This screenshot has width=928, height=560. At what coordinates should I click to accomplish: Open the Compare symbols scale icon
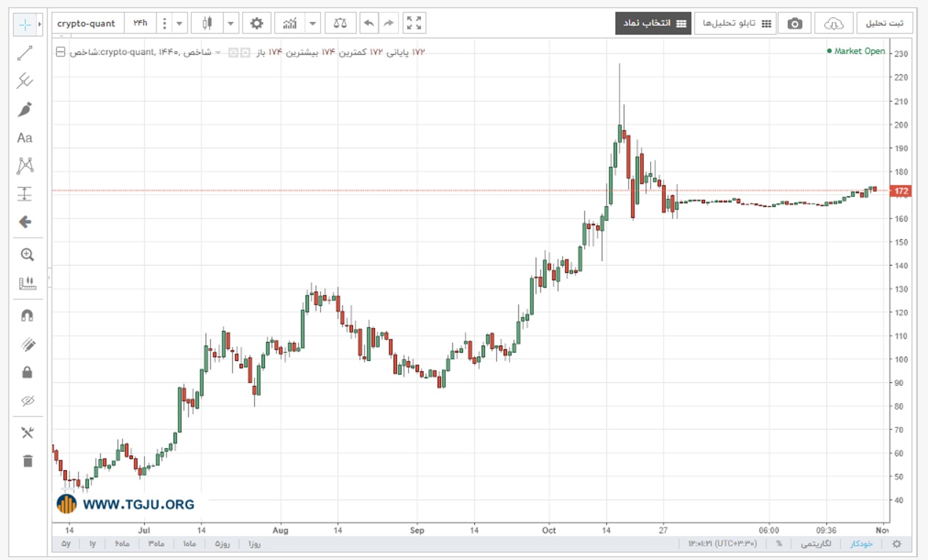coord(340,24)
